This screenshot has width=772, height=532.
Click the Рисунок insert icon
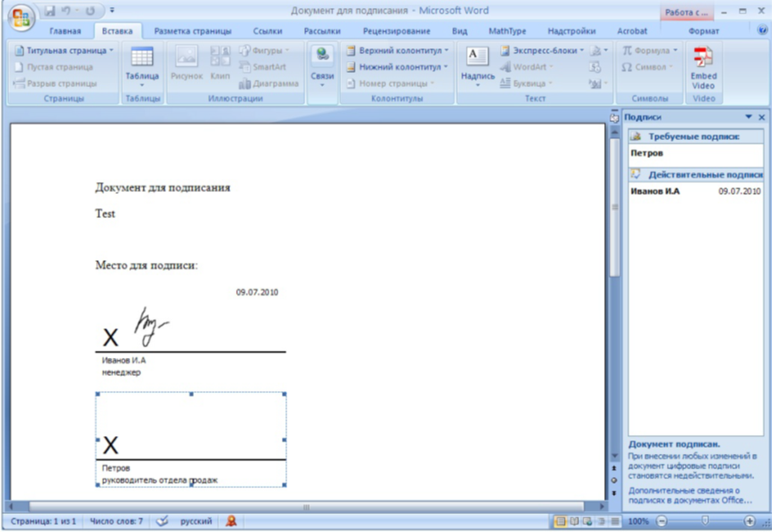(187, 63)
